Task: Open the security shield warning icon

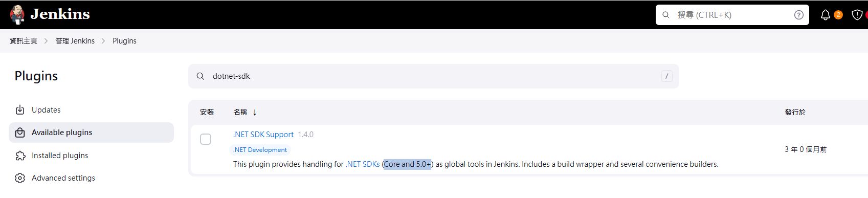Action: click(x=857, y=15)
